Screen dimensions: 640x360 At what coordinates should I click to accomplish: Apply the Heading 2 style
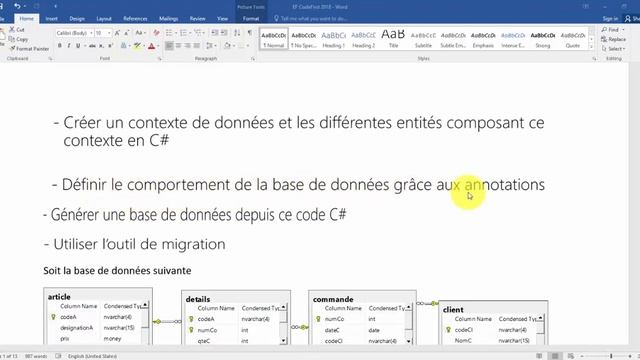(x=363, y=39)
